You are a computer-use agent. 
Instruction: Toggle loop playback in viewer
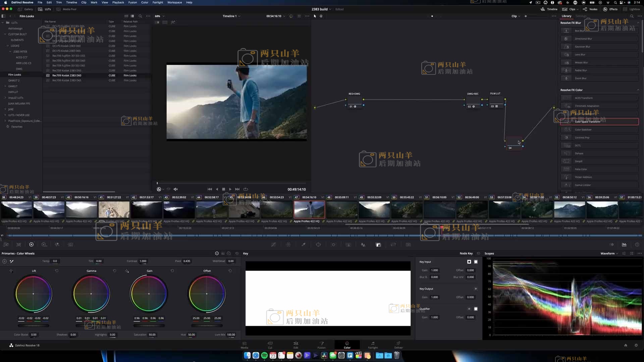[246, 189]
